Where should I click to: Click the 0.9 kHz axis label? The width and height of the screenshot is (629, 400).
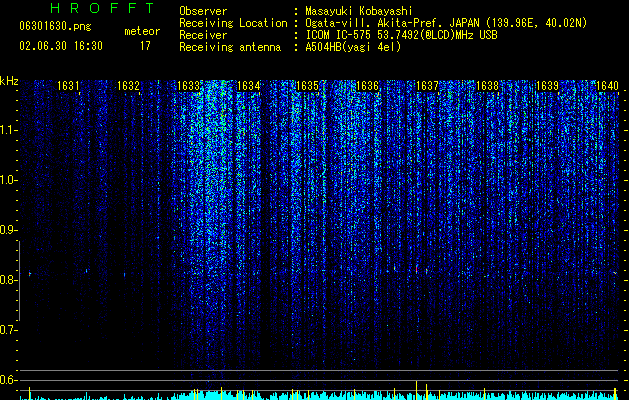[x=7, y=230]
